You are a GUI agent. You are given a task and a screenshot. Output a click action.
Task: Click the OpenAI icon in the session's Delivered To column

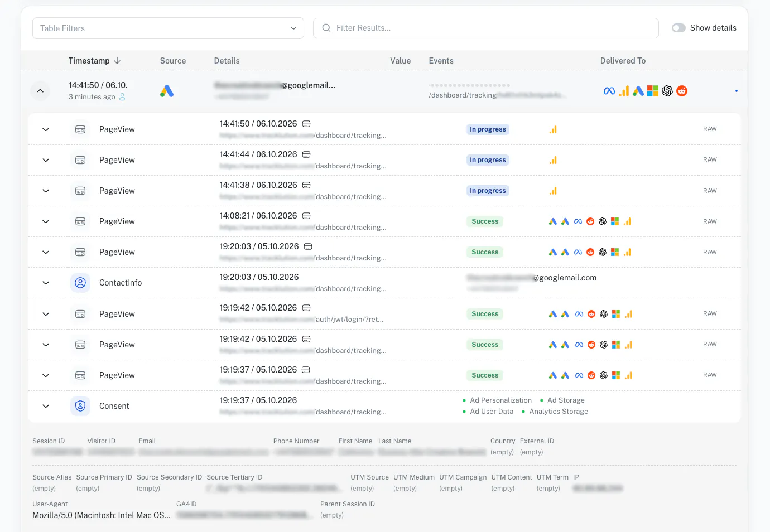[x=667, y=91]
